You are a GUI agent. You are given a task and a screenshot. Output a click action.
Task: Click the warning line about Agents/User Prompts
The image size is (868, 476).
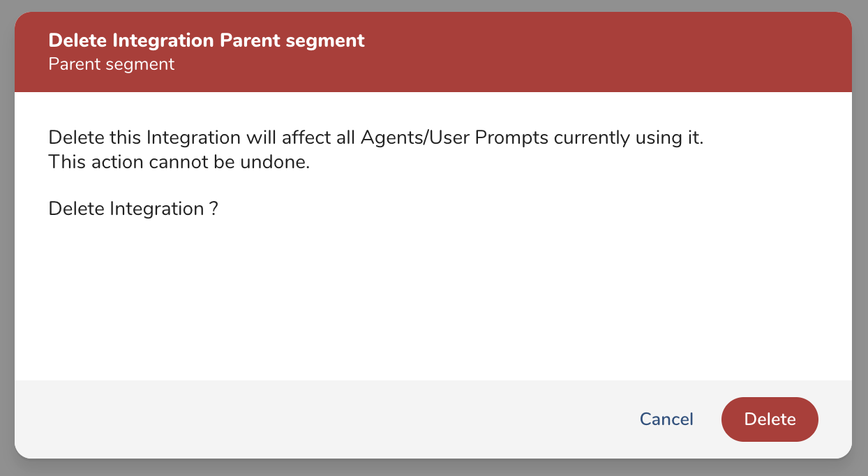376,137
